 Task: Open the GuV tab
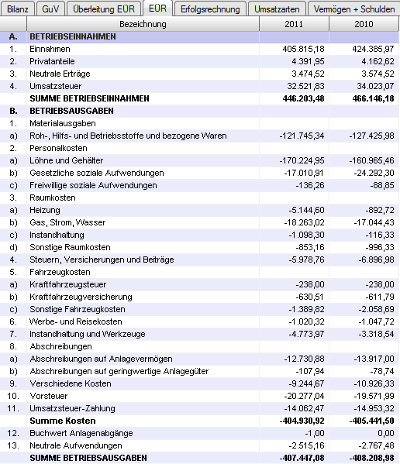pyautogui.click(x=50, y=9)
